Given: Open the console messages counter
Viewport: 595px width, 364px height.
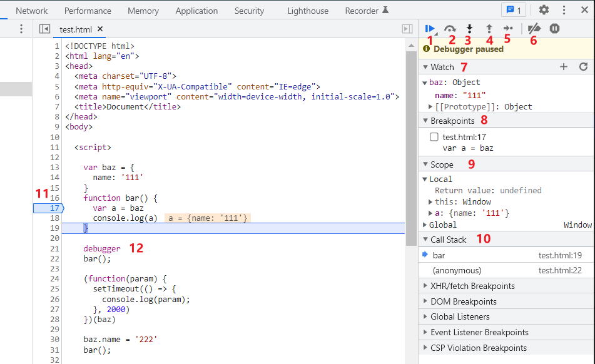Looking at the screenshot, I should point(514,10).
